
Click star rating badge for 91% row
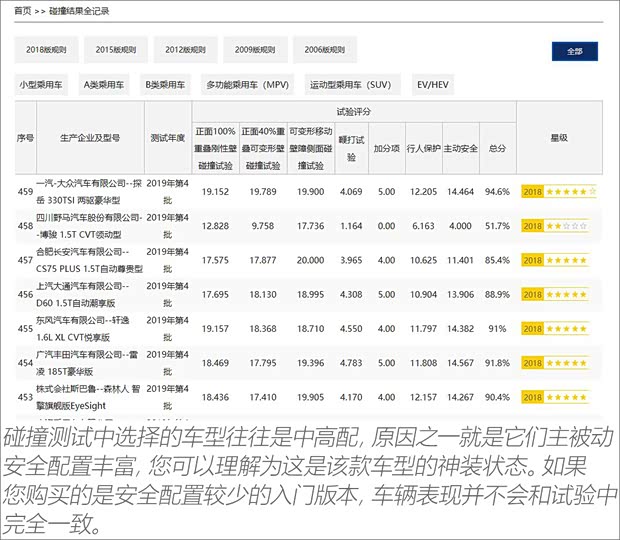point(555,329)
